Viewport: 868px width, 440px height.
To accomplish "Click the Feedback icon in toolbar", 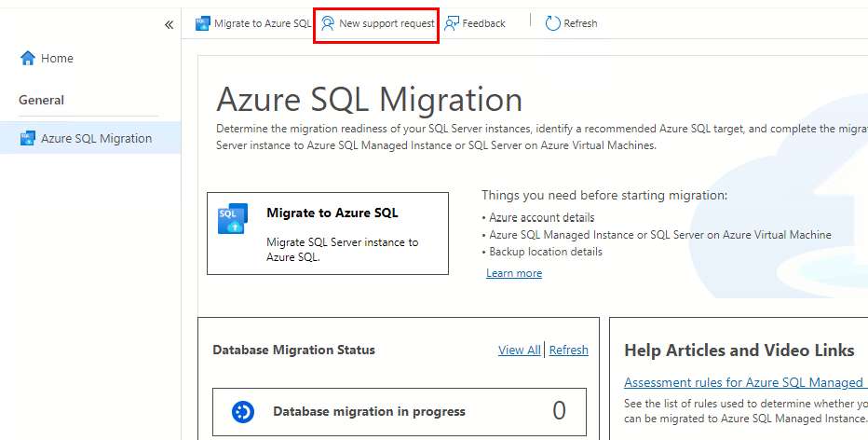I will (x=452, y=23).
